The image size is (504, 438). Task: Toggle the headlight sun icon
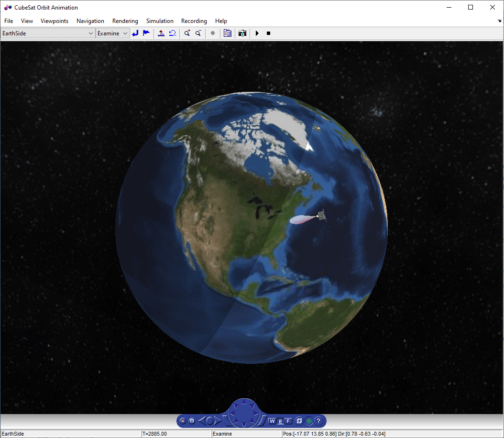pyautogui.click(x=309, y=421)
